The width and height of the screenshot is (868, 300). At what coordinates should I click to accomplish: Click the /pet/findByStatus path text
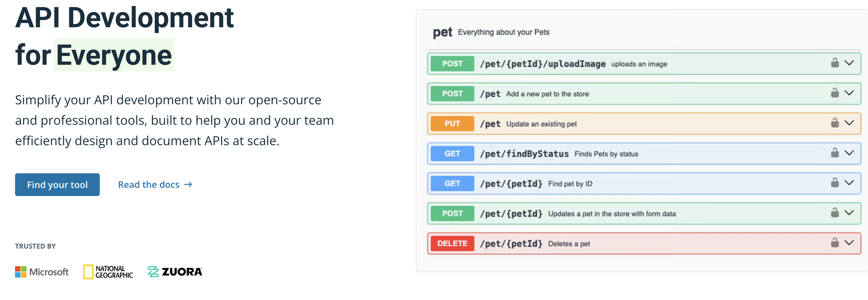524,154
